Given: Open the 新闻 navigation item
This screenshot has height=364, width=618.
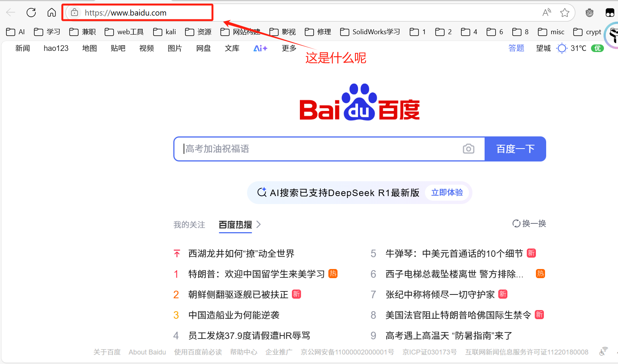Looking at the screenshot, I should point(22,48).
